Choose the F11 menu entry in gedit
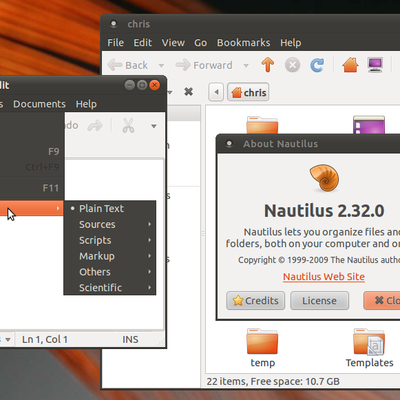This screenshot has width=400, height=400. [32, 188]
